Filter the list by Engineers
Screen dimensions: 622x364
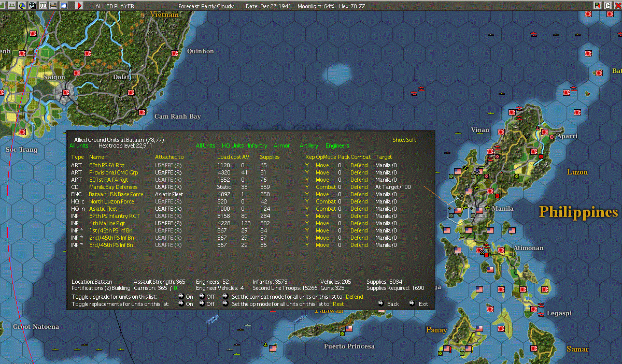(x=337, y=146)
